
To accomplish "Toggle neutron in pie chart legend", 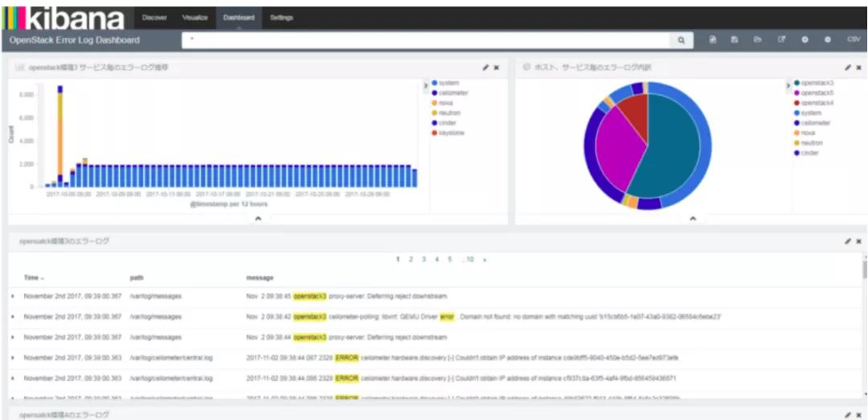I will coord(809,143).
